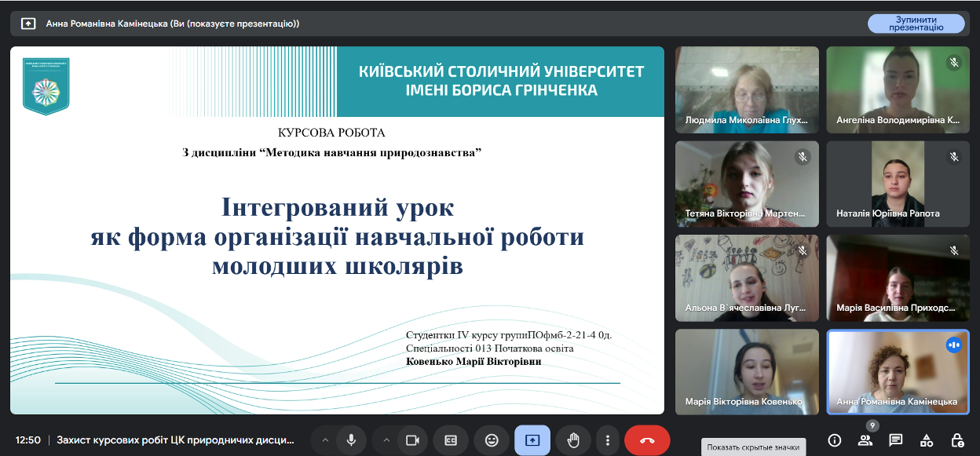
Task: Click the Зупинити презентацію button
Action: (916, 24)
